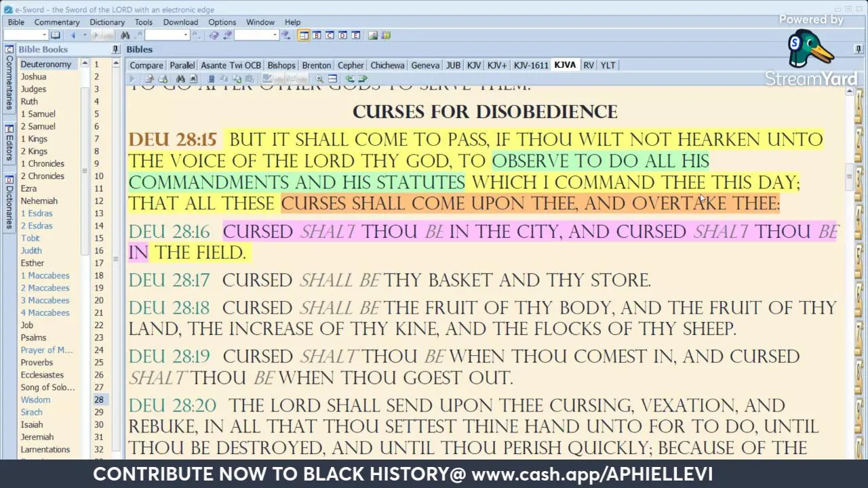This screenshot has height=488, width=868.
Task: Switch to the YLT tab
Action: point(608,65)
